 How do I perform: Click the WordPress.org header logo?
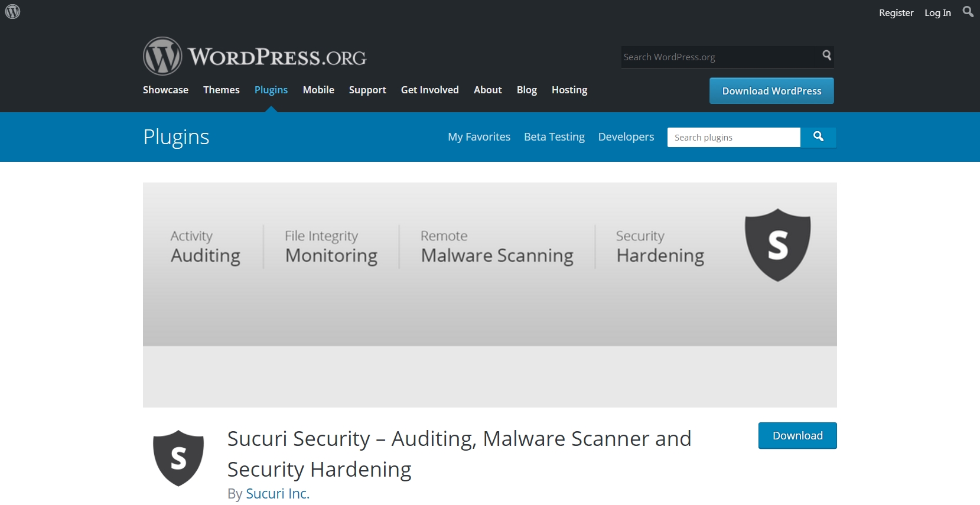[x=255, y=57]
